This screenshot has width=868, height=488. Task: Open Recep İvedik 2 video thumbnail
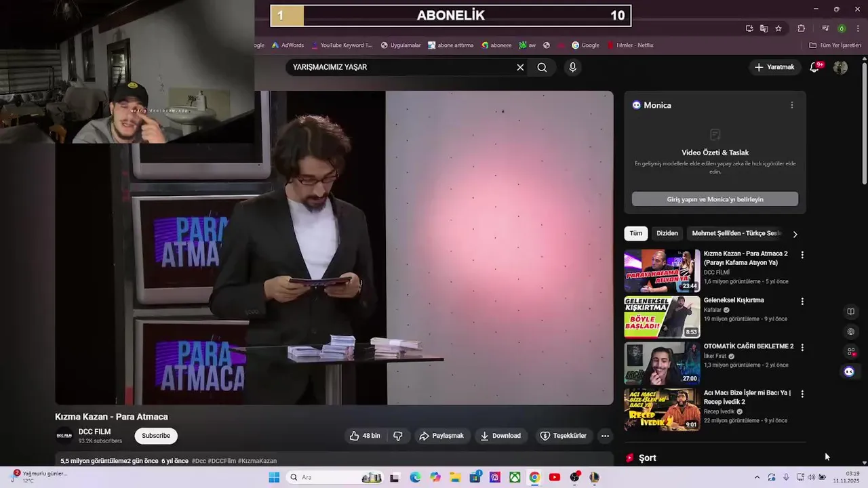[x=662, y=409]
